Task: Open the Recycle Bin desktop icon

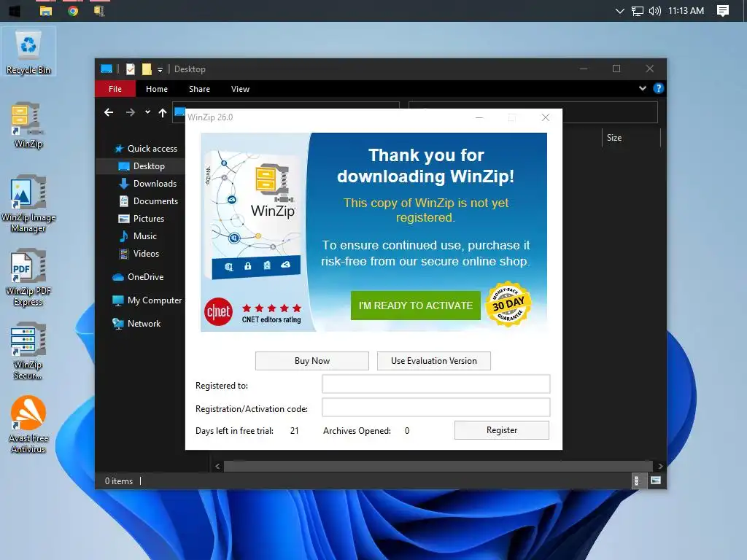Action: 28,52
